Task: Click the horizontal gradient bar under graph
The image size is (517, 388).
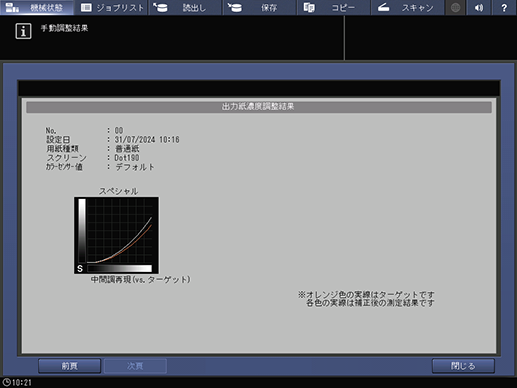Action: [x=119, y=268]
